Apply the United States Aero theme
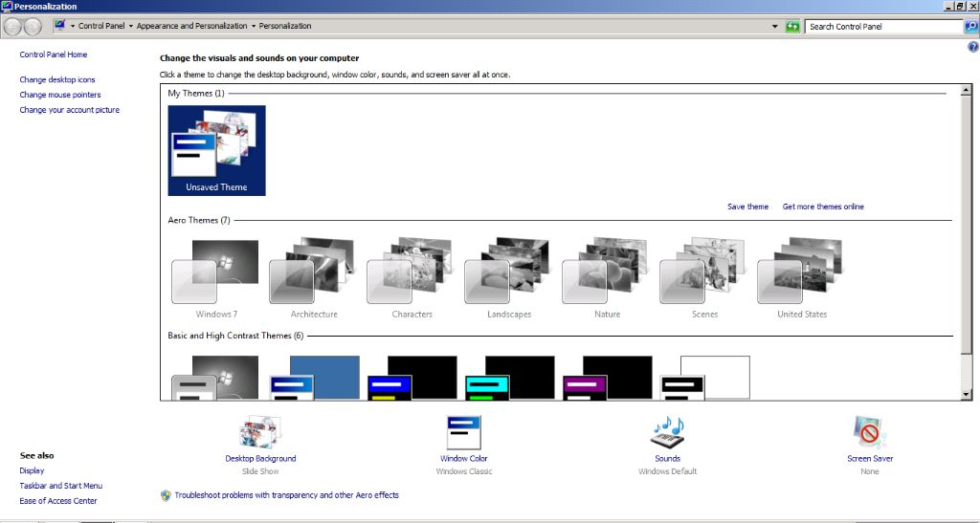This screenshot has width=980, height=523. [x=802, y=278]
